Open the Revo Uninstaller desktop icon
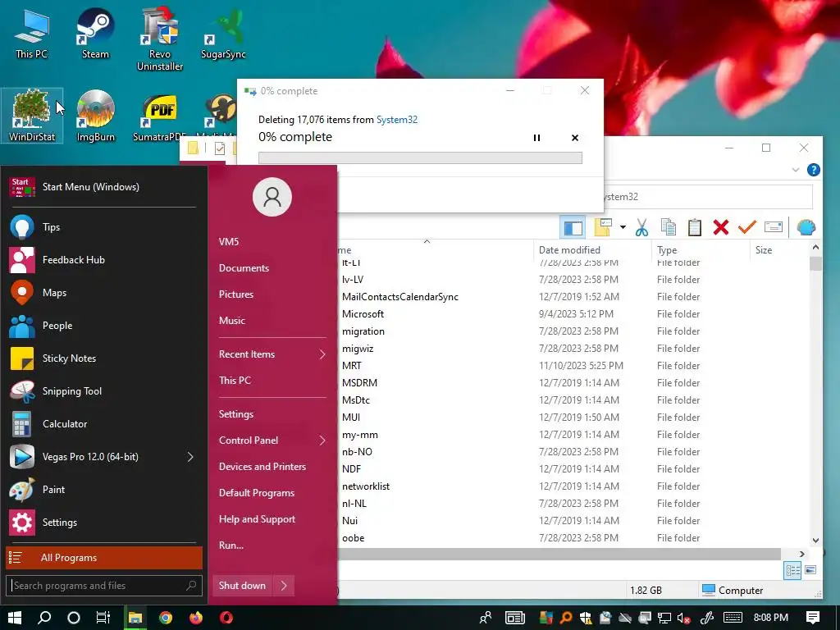This screenshot has width=840, height=630. tap(160, 39)
